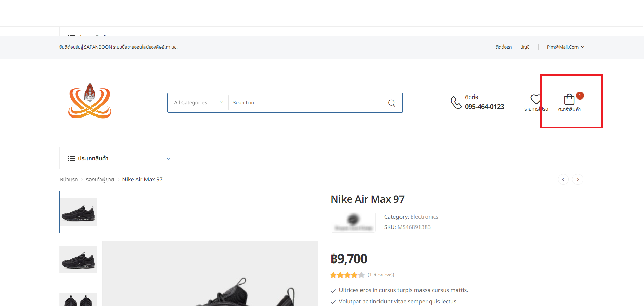Screen dimensions: 644x306
Task: Select the first shoe thumbnail
Action: point(78,212)
